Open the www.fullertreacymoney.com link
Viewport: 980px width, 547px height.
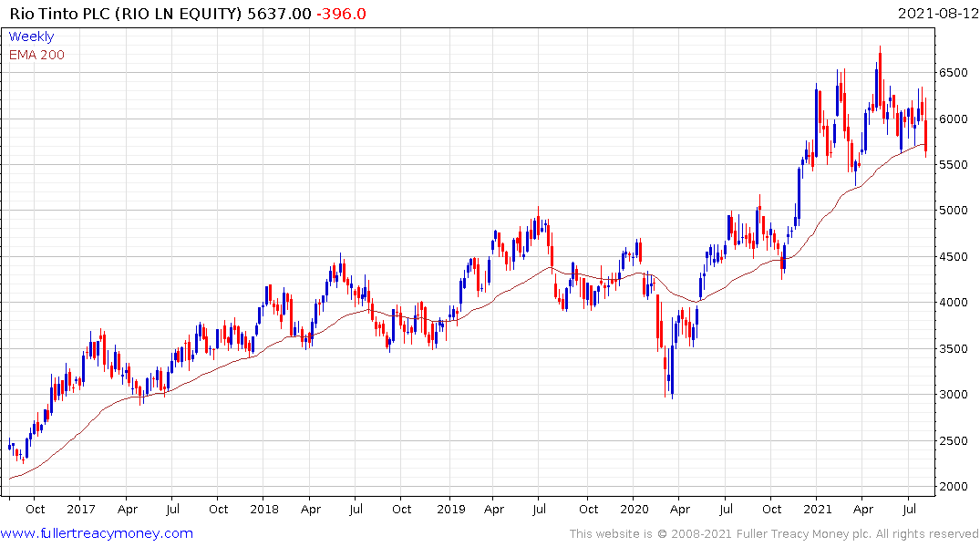point(97,533)
